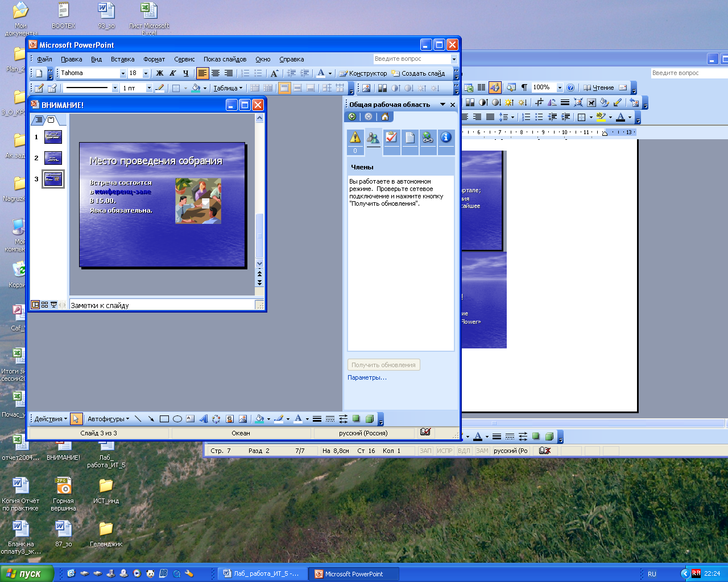Select slide 2 thumbnail
728x582 pixels.
click(x=53, y=158)
